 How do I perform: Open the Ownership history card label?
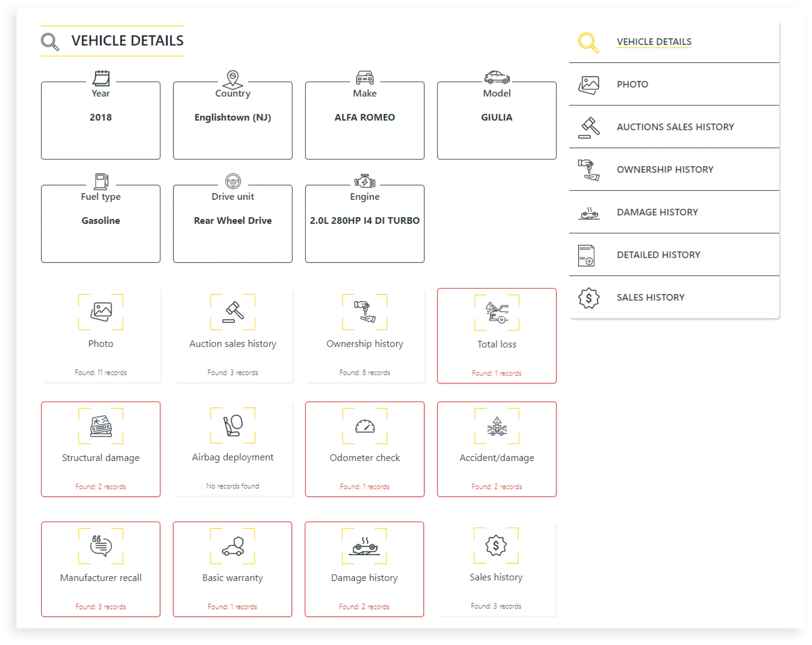pyautogui.click(x=365, y=344)
